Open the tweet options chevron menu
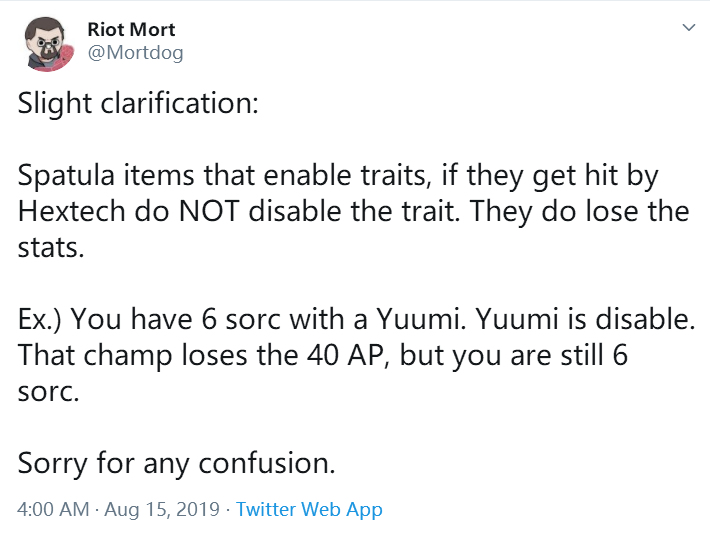Screen dimensions: 710x536 (x=688, y=29)
